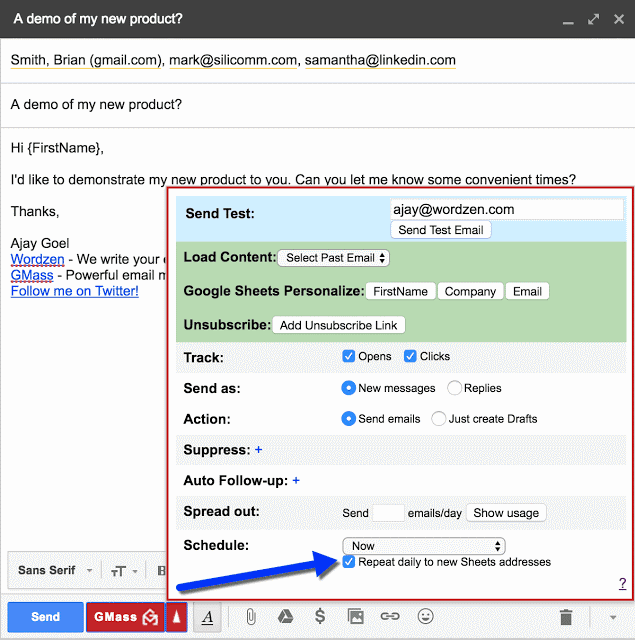Click Add Unsubscribe Link button
This screenshot has height=640, width=635.
pyautogui.click(x=338, y=325)
